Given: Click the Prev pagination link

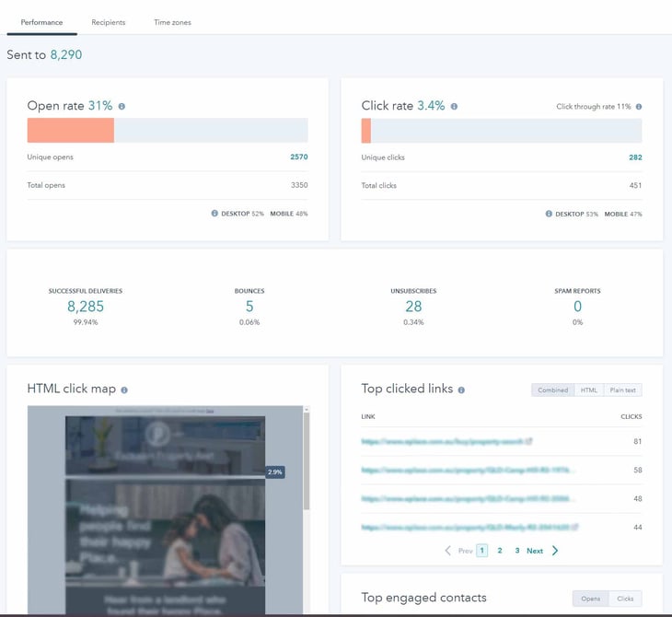Looking at the screenshot, I should click(x=465, y=551).
